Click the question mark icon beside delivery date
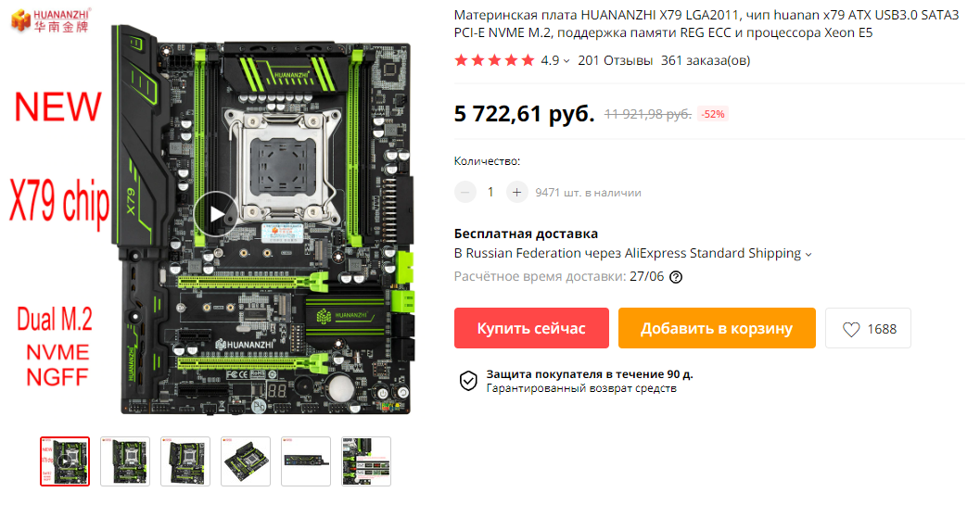Screen dimensions: 980x505 [676, 277]
